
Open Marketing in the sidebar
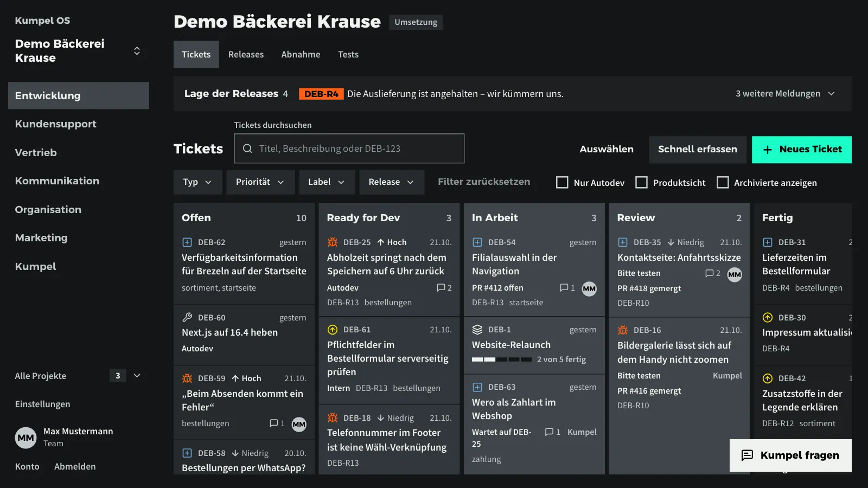point(79,238)
